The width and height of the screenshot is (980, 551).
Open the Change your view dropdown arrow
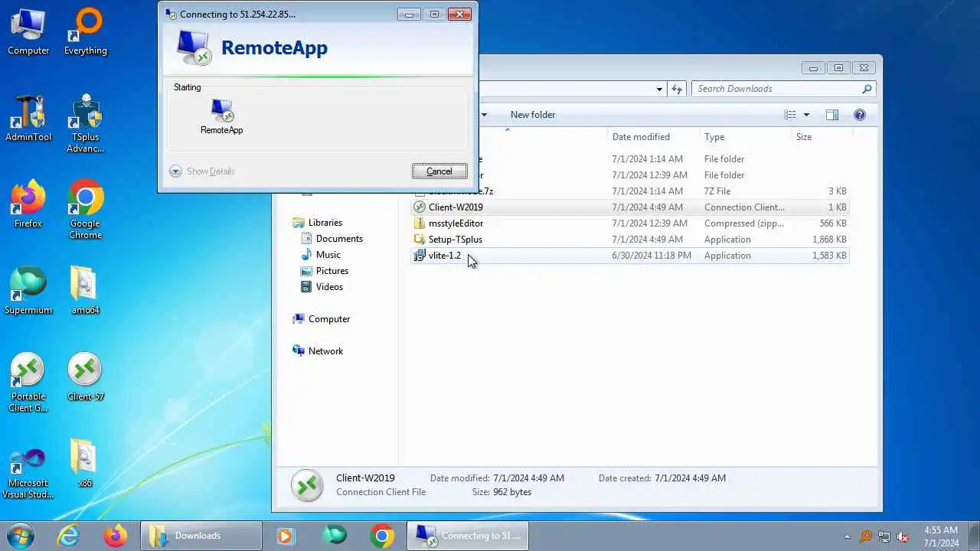pyautogui.click(x=806, y=115)
